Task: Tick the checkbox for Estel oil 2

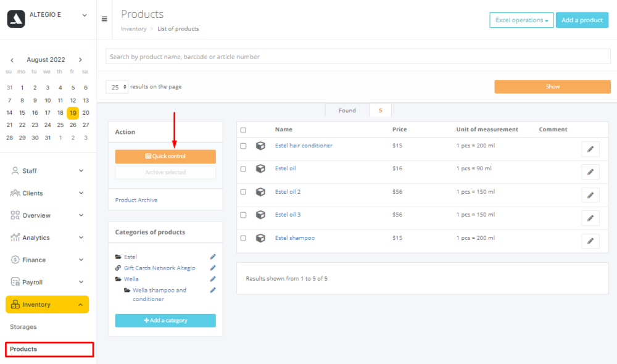Action: 243,192
